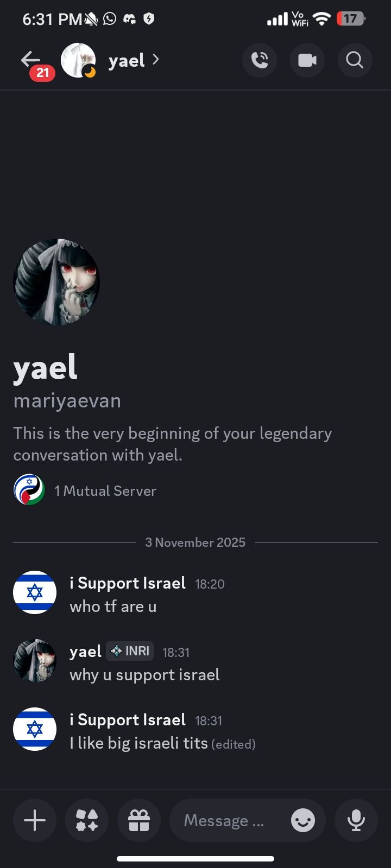This screenshot has width=391, height=868.
Task: Start a voice call with yael
Action: pyautogui.click(x=260, y=60)
